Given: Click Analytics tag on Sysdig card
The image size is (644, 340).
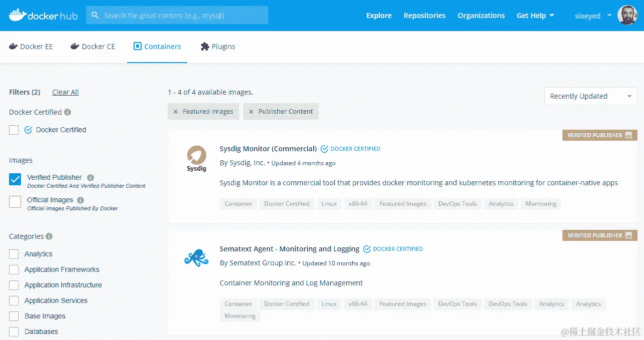Looking at the screenshot, I should (501, 204).
